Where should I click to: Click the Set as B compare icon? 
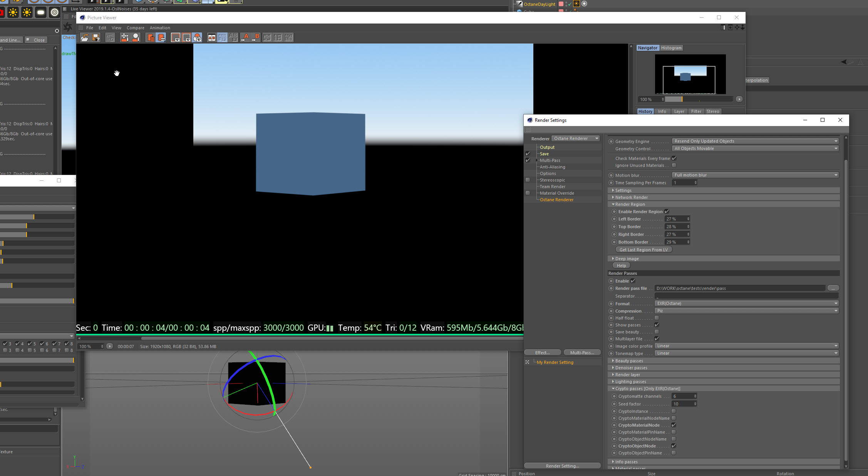tap(256, 37)
